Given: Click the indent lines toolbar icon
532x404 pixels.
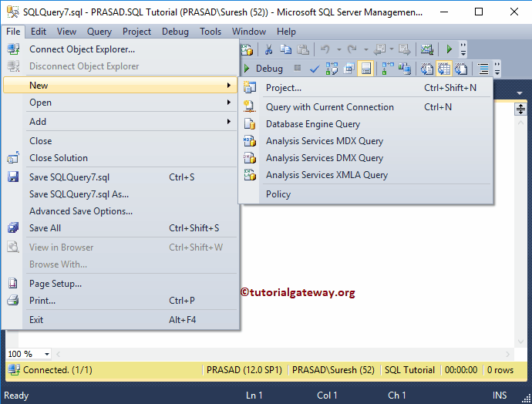Looking at the screenshot, I should tap(483, 69).
